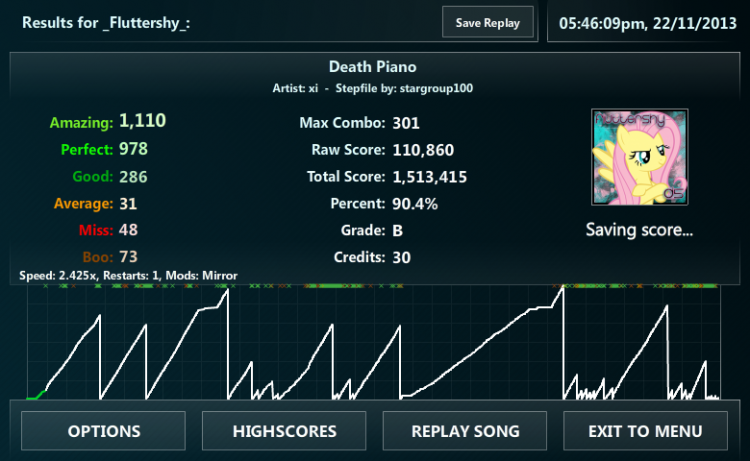Click the Grade B result

point(398,231)
